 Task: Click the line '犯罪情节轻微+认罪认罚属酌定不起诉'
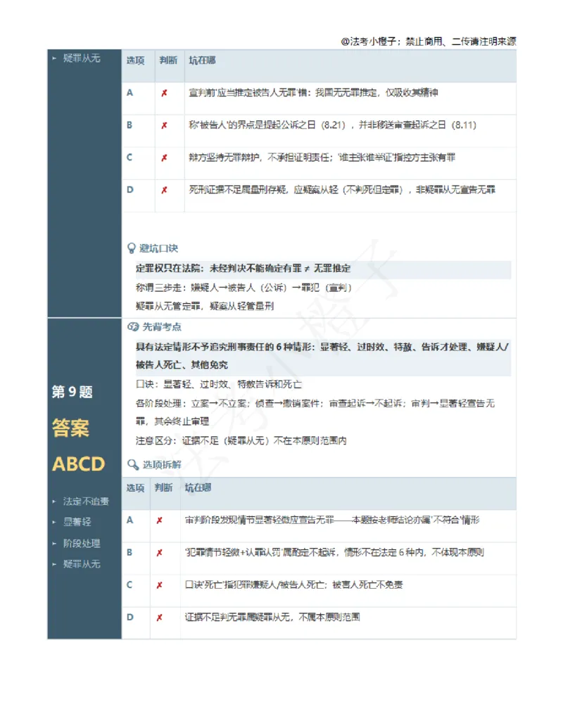point(334,552)
